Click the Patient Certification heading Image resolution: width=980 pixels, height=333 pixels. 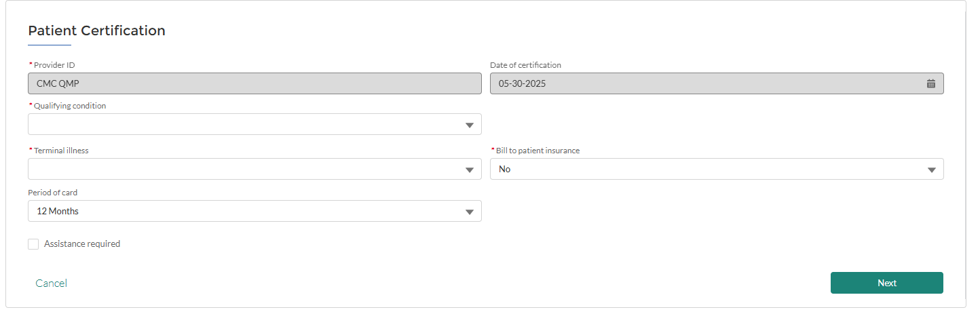(96, 31)
